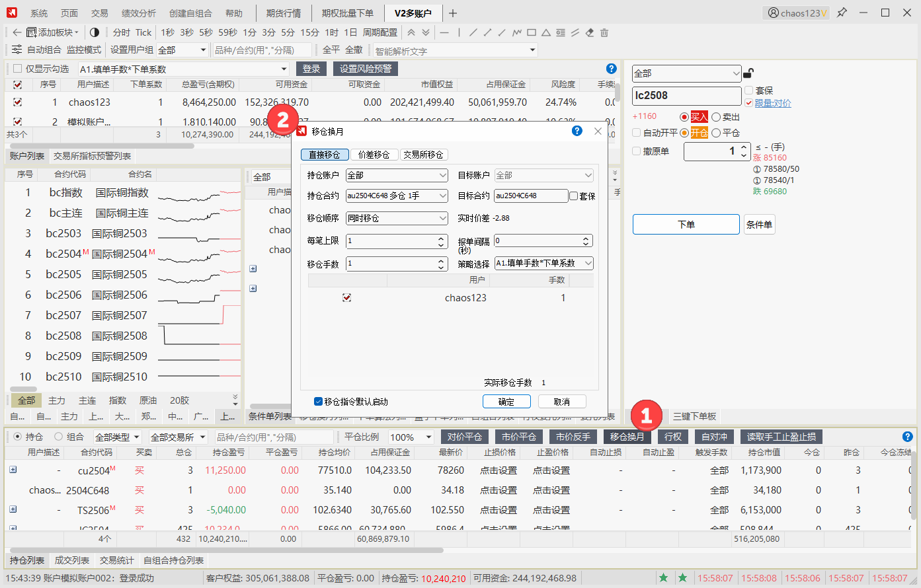The image size is (921, 588).
Task: Uncheck 移仓指令默认启动 in the dialog
Action: point(318,402)
